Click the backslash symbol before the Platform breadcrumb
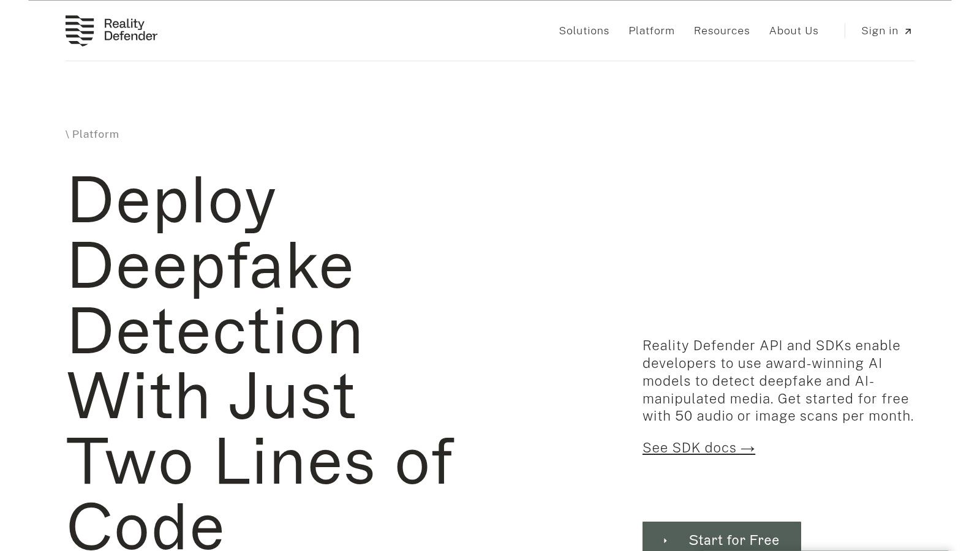The image size is (980, 551). [67, 134]
